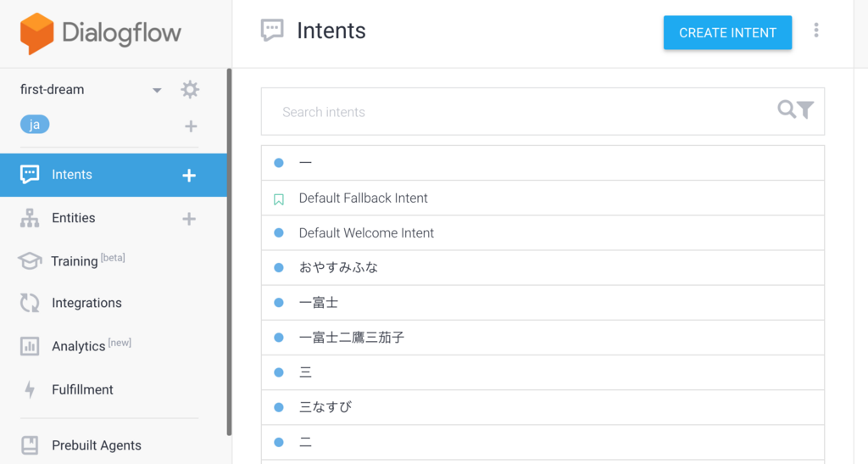Open agent settings gear icon
Image resolution: width=868 pixels, height=464 pixels.
[190, 90]
